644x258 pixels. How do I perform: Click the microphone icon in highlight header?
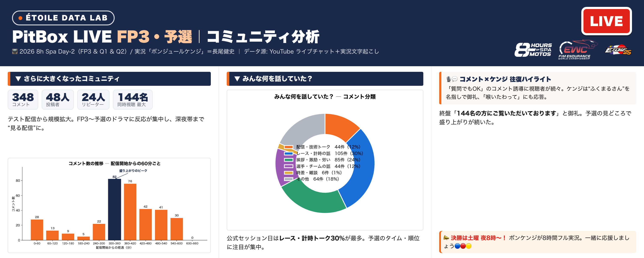point(448,79)
